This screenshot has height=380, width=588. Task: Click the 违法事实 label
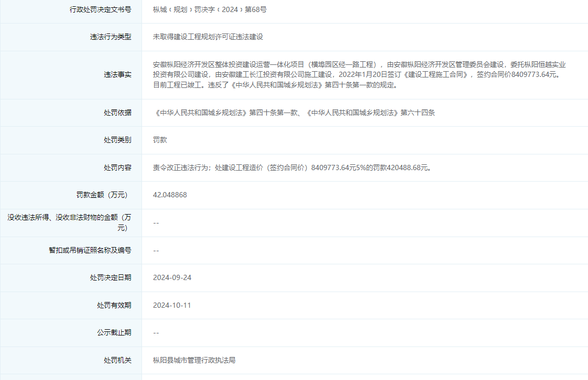pyautogui.click(x=118, y=74)
